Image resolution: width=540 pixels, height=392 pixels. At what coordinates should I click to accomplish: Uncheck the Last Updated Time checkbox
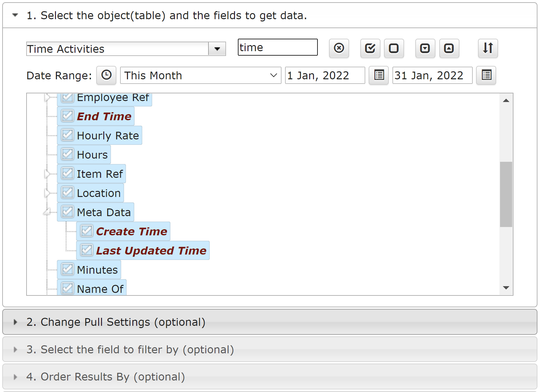click(x=87, y=250)
